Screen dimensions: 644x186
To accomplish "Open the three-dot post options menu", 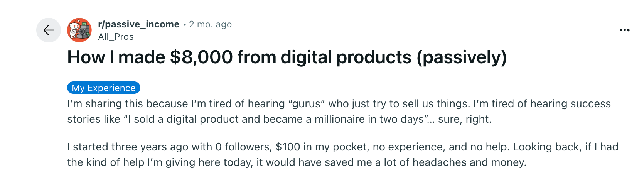I will point(624,30).
